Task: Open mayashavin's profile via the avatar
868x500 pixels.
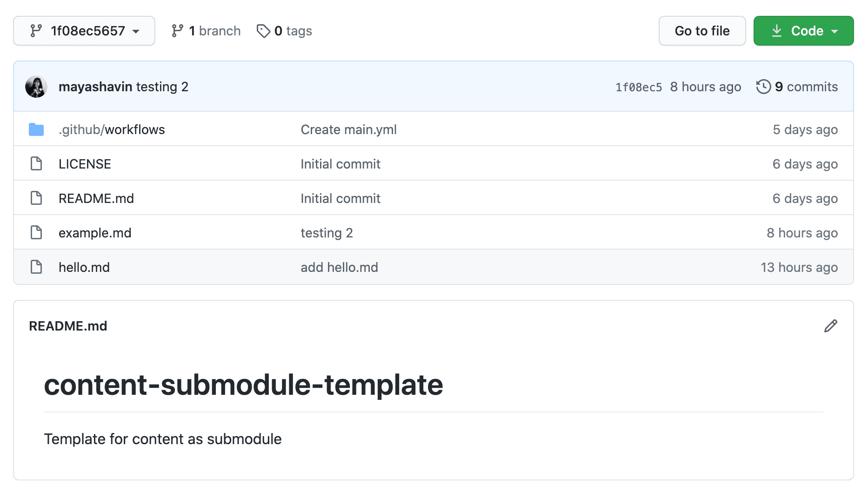Action: 37,87
